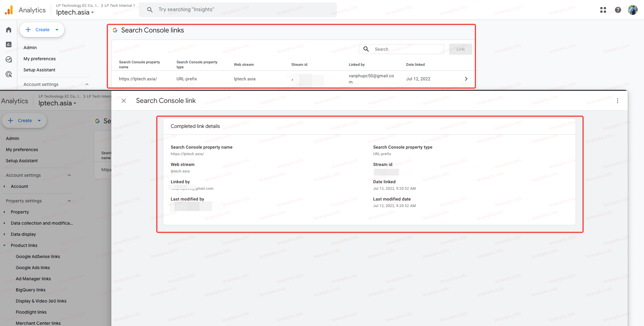This screenshot has height=326, width=644.
Task: Click the URL-prefix table cell
Action: tap(187, 79)
